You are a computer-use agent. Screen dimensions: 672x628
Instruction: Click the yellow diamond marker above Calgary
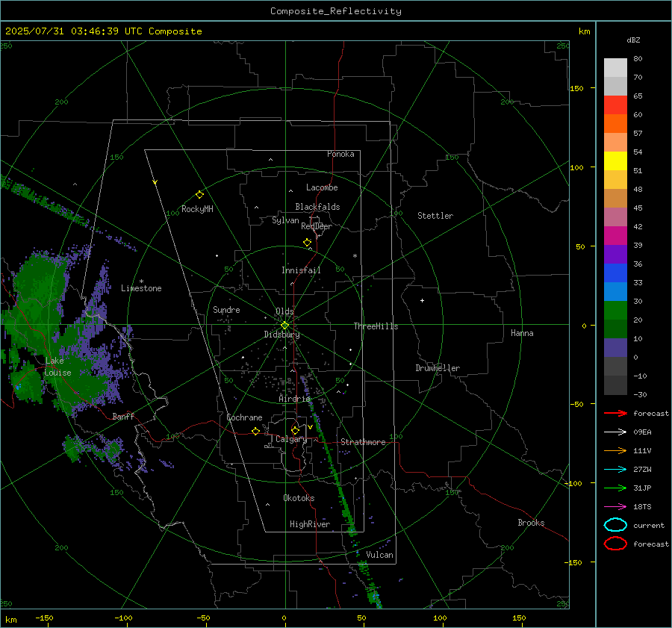click(295, 430)
